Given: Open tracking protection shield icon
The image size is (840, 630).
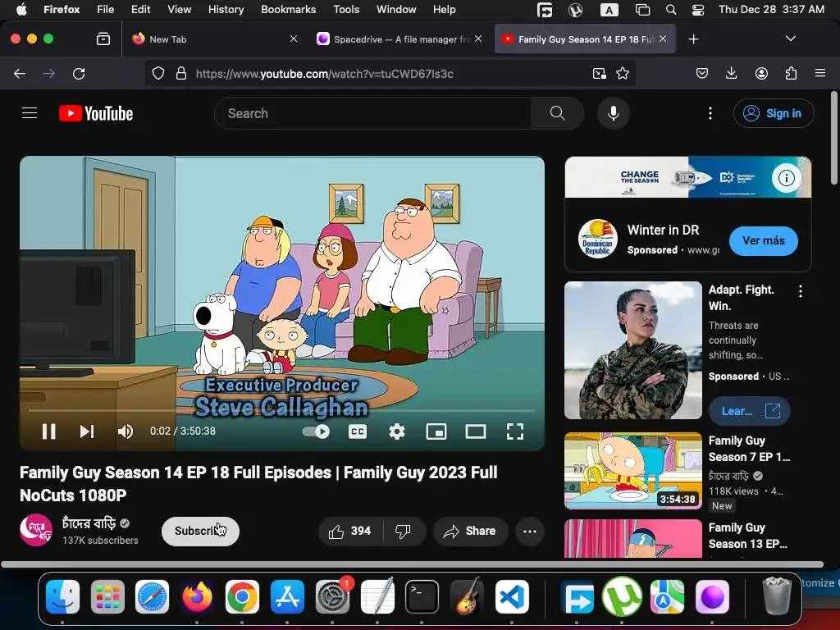Looking at the screenshot, I should pos(158,73).
